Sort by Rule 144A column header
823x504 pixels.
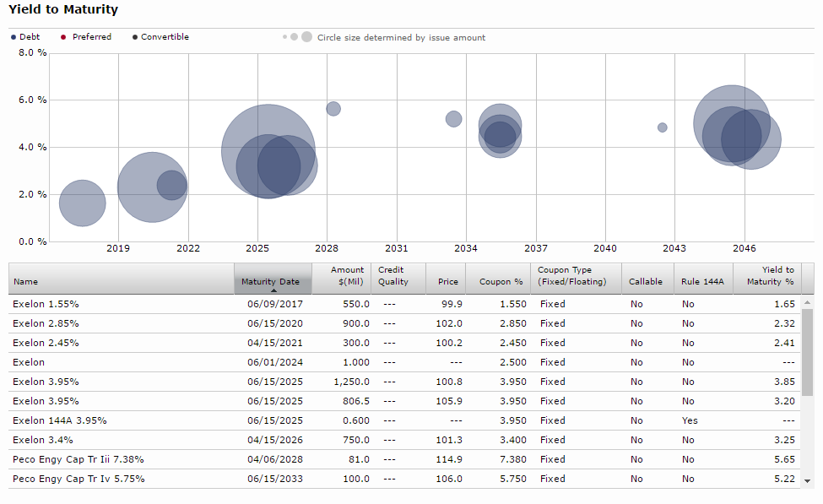(703, 279)
